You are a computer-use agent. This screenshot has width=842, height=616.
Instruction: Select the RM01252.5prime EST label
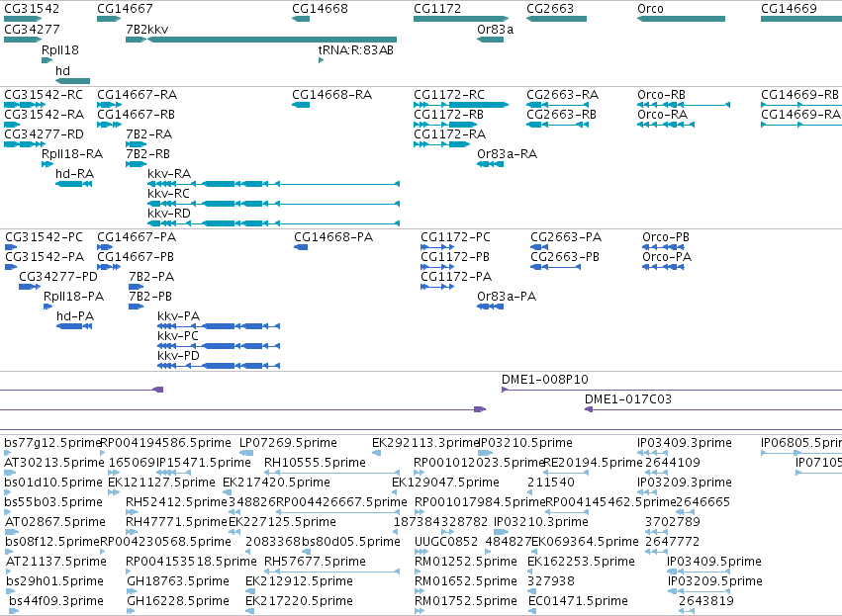point(466,562)
